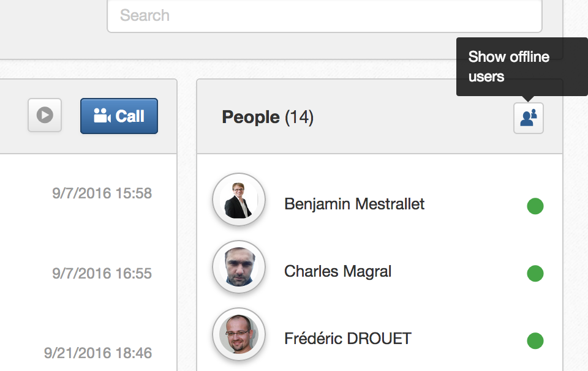Focus the Search input field
This screenshot has width=588, height=371.
coord(324,15)
